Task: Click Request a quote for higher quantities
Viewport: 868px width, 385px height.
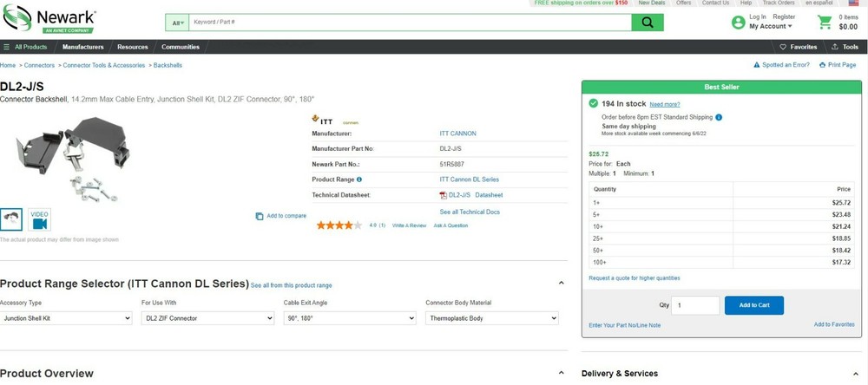Action: click(x=635, y=278)
